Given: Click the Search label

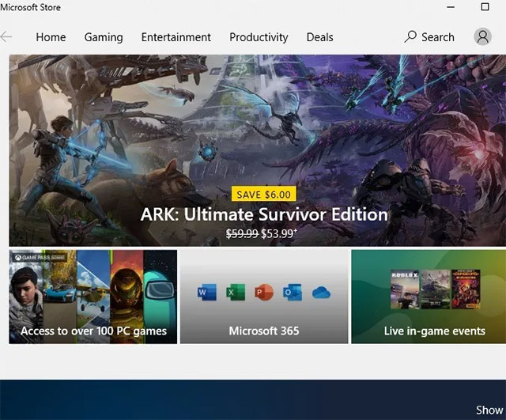Looking at the screenshot, I should (x=437, y=37).
